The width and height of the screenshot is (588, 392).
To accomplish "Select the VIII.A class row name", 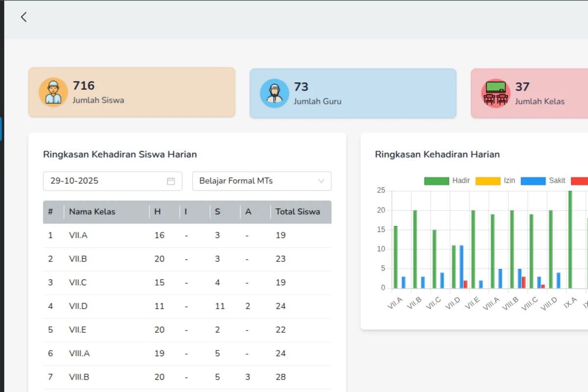I will tap(79, 353).
